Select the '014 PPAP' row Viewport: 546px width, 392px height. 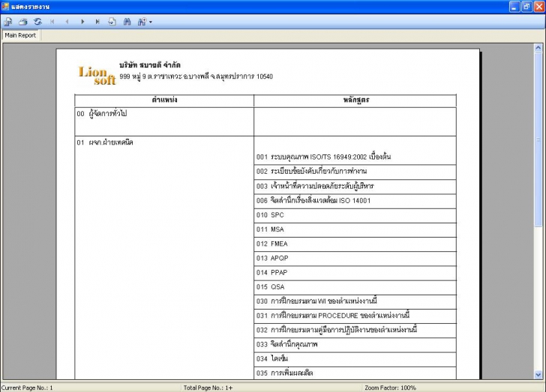355,273
